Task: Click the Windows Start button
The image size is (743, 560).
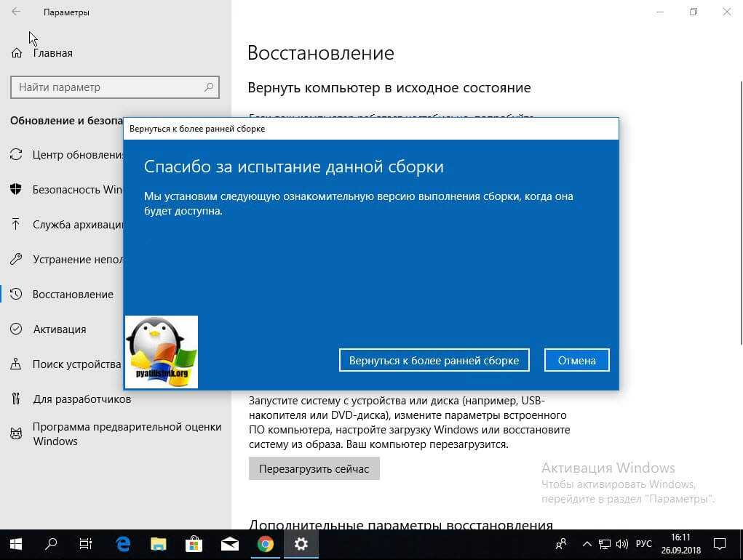Action: point(16,543)
